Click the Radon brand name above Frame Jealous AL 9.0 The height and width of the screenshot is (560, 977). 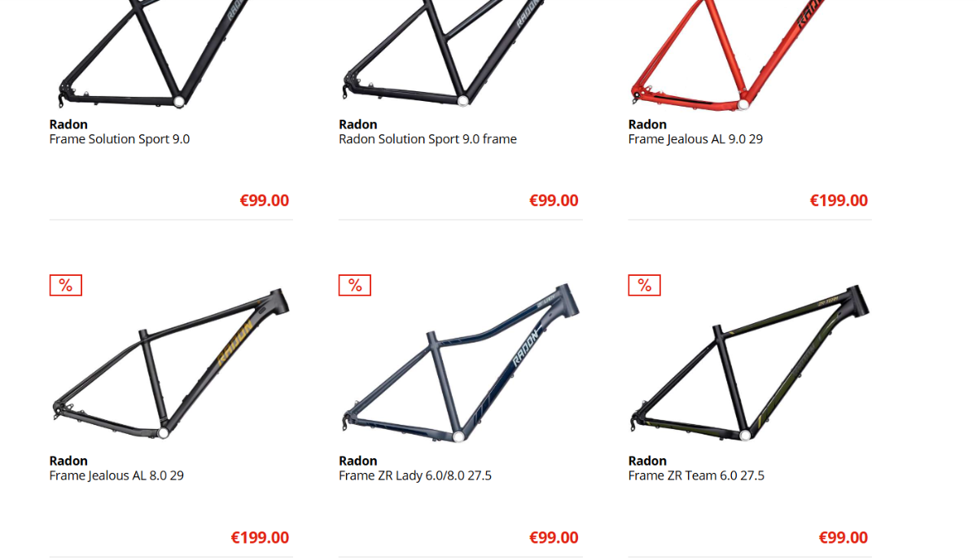point(647,125)
